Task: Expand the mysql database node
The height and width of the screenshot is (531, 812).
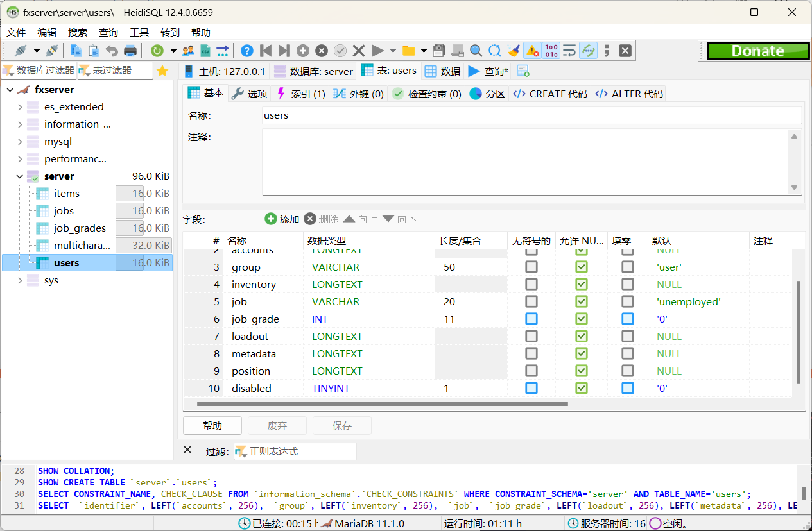Action: click(x=20, y=142)
